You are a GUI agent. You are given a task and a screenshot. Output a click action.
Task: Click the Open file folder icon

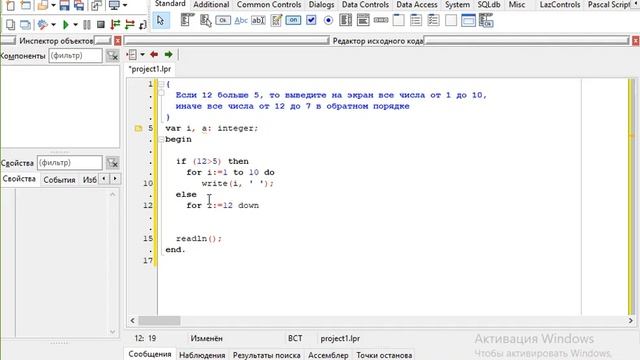click(x=42, y=5)
